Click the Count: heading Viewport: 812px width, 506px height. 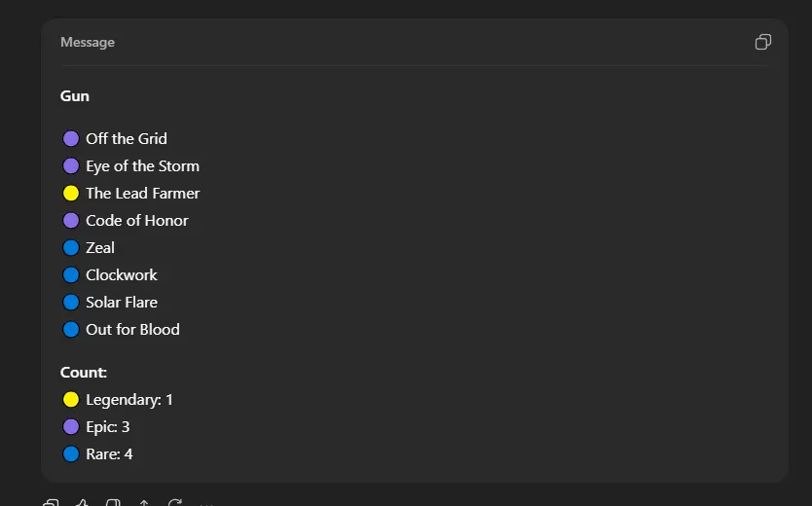(84, 373)
